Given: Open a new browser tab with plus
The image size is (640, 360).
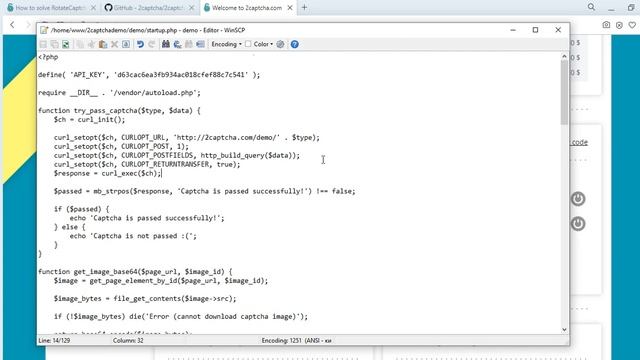Looking at the screenshot, I should pos(304,7).
